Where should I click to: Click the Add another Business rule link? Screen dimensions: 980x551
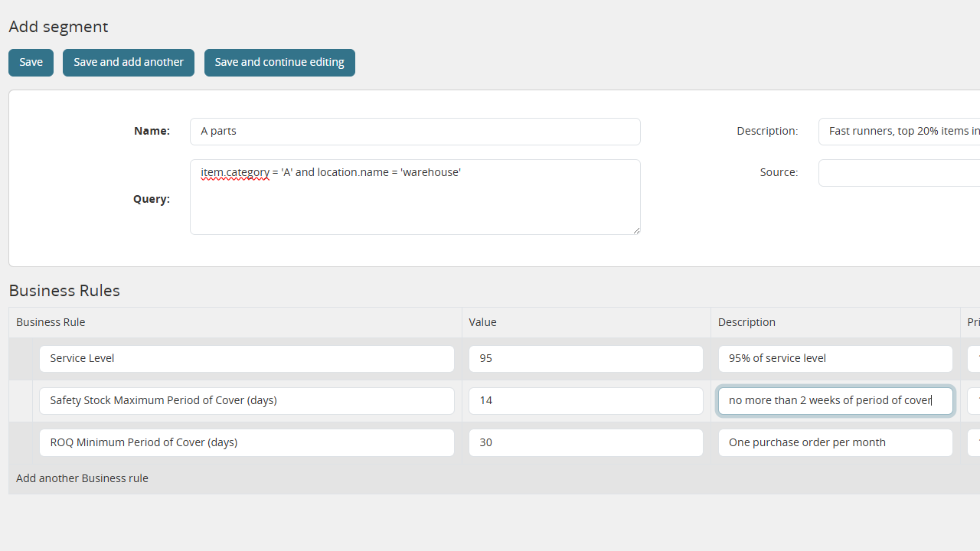click(82, 478)
